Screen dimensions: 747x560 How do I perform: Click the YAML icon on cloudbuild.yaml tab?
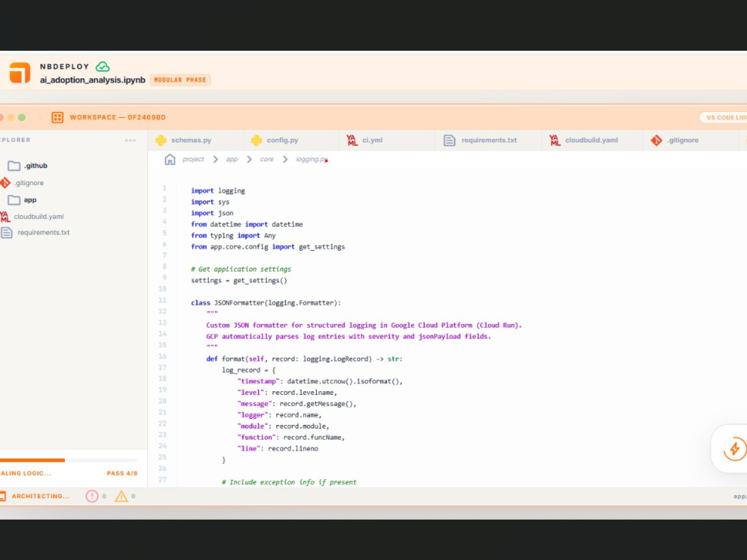coord(554,140)
